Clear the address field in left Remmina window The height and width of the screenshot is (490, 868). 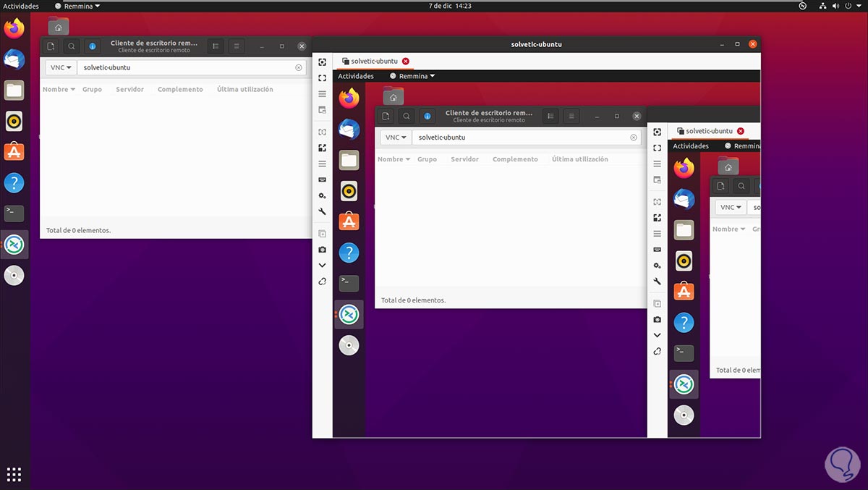tap(298, 67)
